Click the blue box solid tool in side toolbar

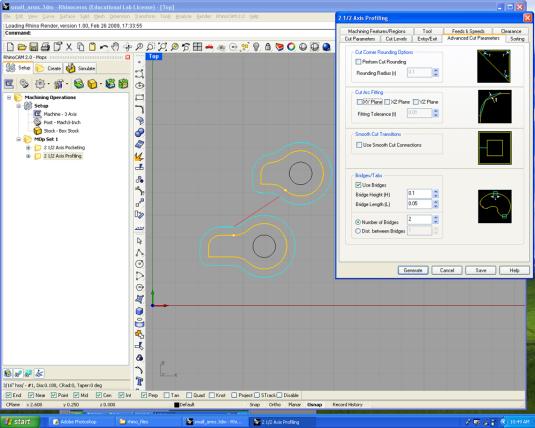click(x=139, y=311)
